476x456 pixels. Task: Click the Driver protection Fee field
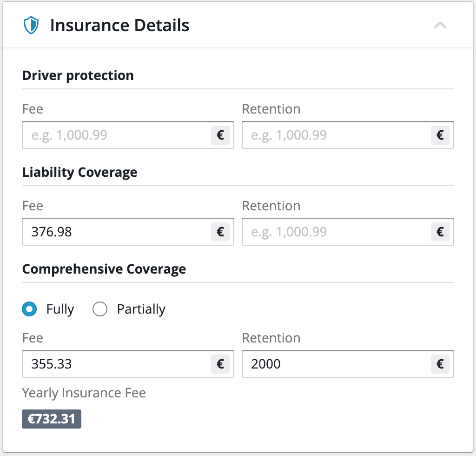tap(116, 135)
